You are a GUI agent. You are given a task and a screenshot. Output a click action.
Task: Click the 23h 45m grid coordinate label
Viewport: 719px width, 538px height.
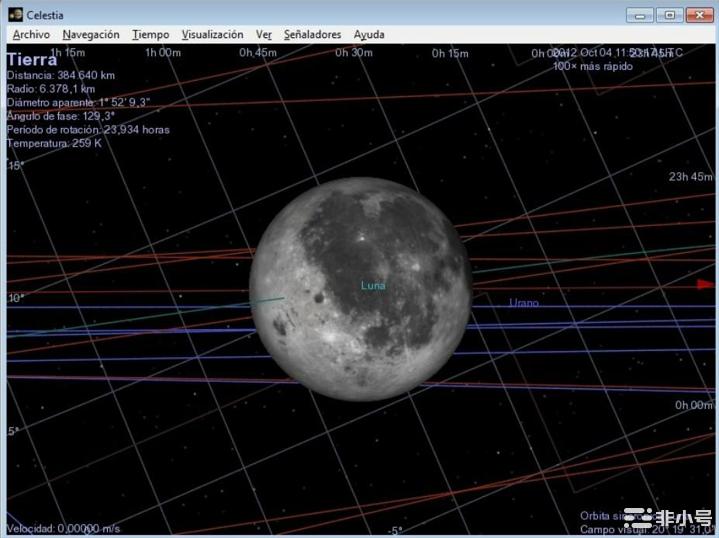[x=690, y=177]
